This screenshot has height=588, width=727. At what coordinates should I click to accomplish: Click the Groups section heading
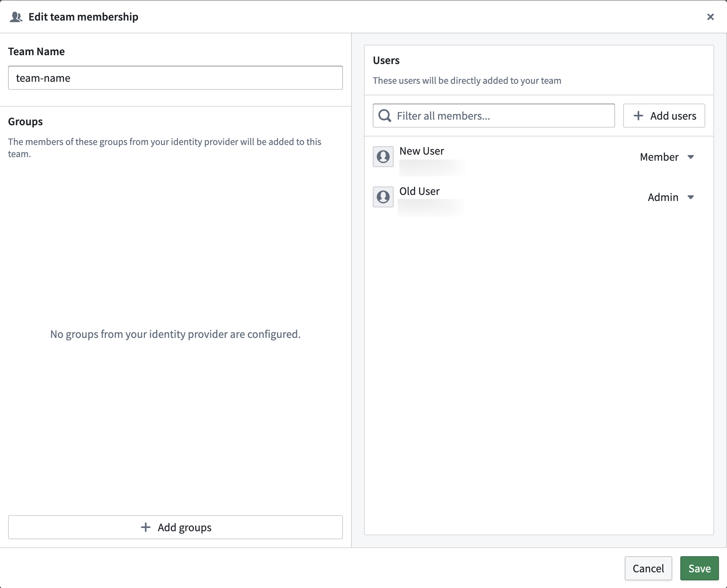tap(25, 122)
